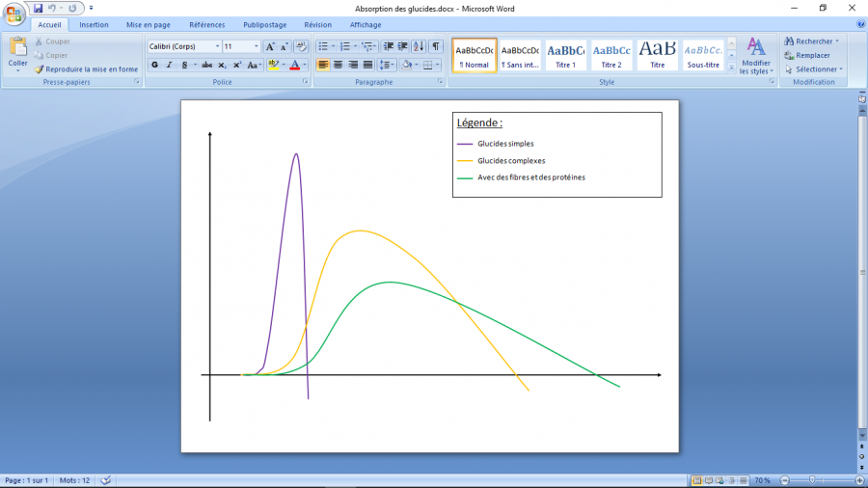Toggle paragraph marks display (¶)
Viewport: 868px width, 488px height.
tap(436, 46)
